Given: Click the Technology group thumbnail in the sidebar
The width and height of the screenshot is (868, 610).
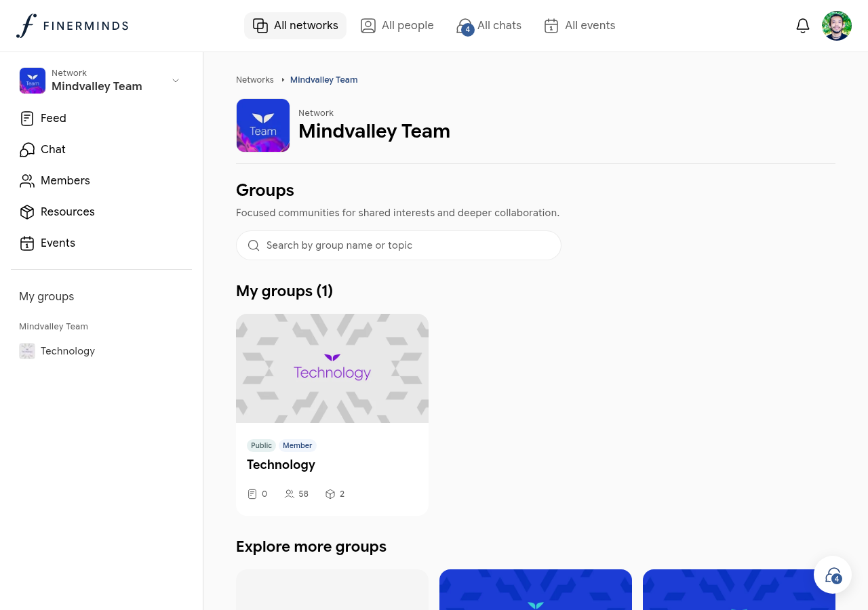Looking at the screenshot, I should coord(27,351).
